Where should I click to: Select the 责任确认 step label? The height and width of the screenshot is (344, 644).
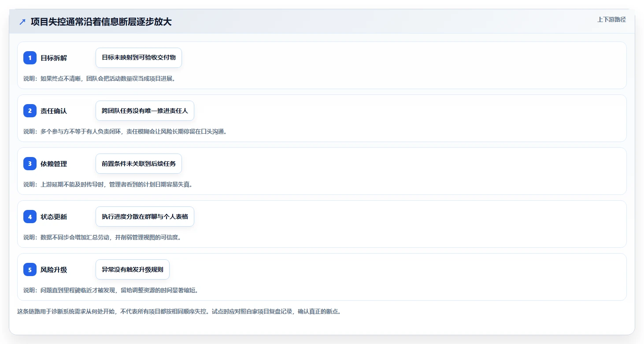[54, 111]
